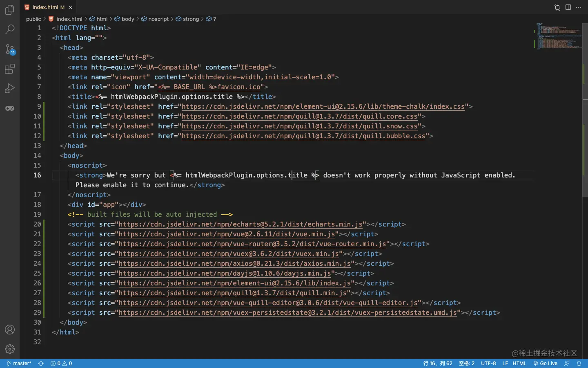Click line number 1 in the gutter

(x=39, y=28)
